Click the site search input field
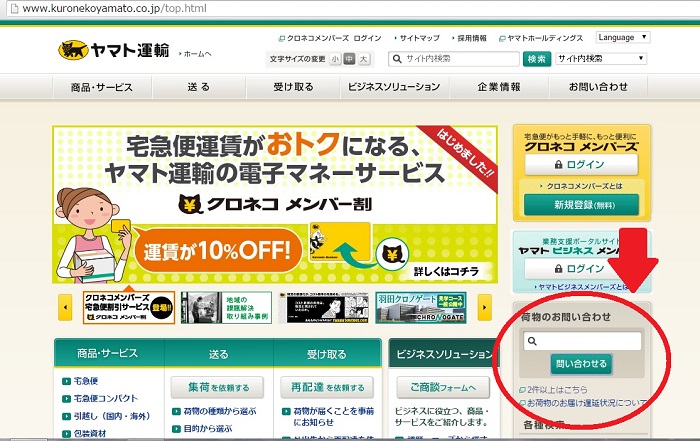 (454, 58)
